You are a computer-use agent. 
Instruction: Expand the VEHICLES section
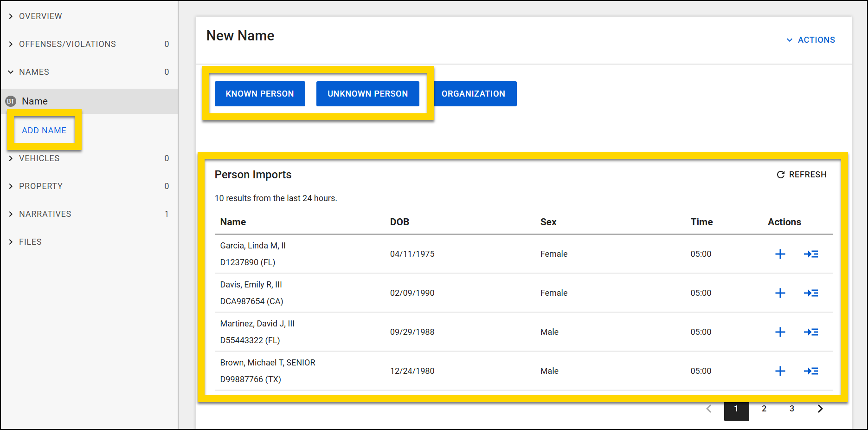[x=39, y=158]
